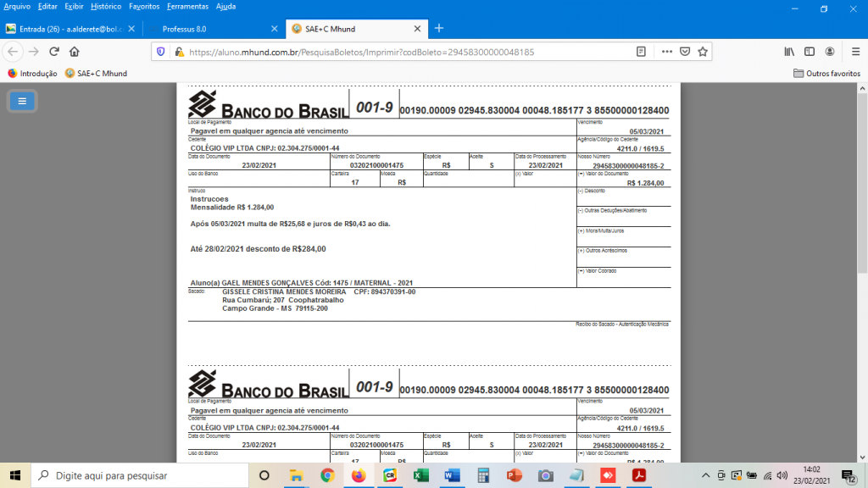Select first boleto Nosso Número 29458300000048185-2

[x=628, y=166]
